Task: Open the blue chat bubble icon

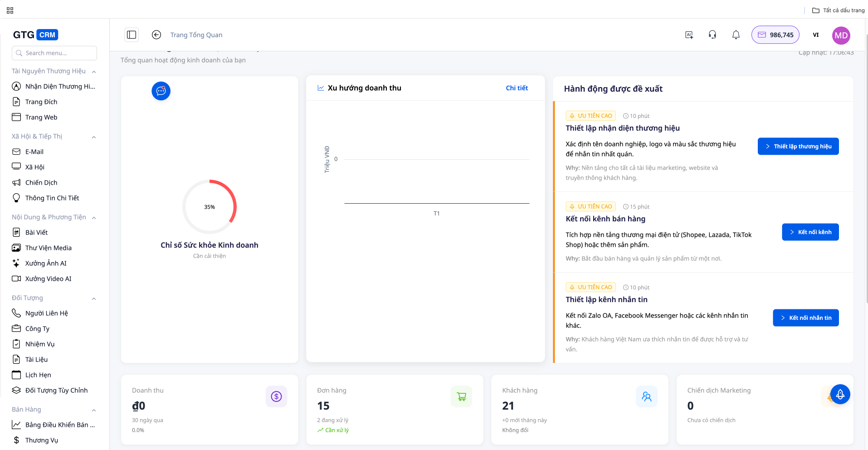Action: (x=161, y=91)
